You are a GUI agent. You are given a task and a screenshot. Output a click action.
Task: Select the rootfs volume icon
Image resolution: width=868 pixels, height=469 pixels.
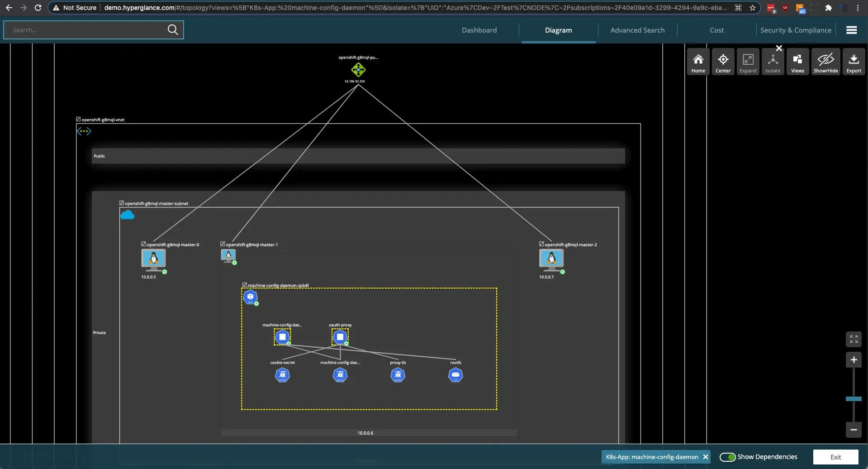pyautogui.click(x=455, y=375)
